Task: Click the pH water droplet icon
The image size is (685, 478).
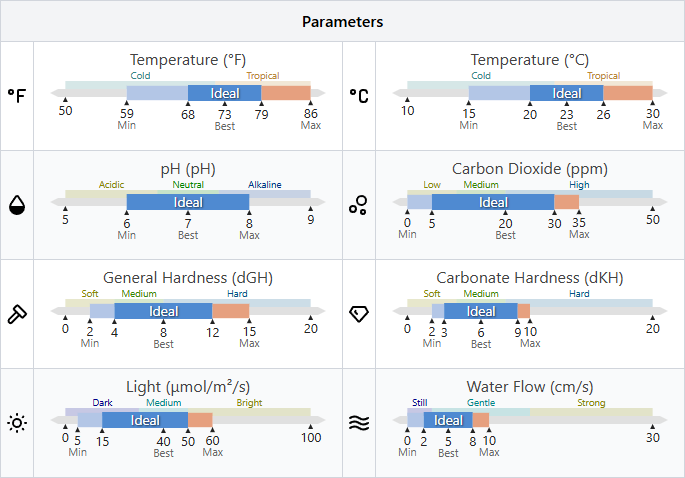Action: (x=17, y=205)
